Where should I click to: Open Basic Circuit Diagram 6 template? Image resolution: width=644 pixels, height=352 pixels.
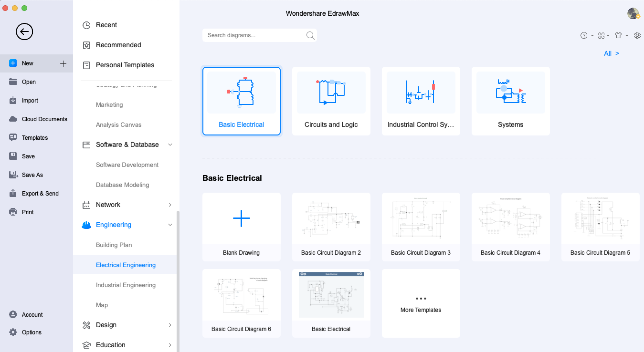click(x=242, y=303)
